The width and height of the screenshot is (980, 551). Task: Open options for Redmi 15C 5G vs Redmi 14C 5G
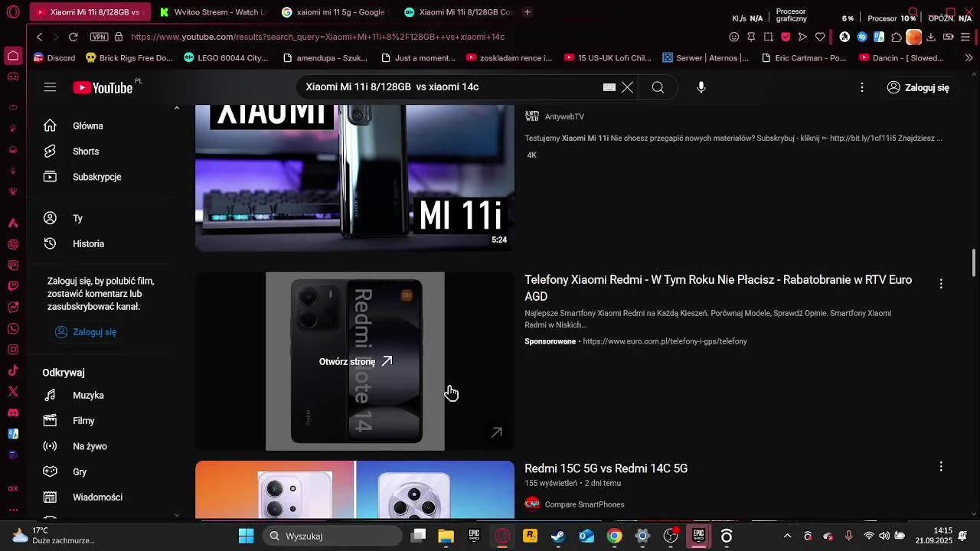941,466
